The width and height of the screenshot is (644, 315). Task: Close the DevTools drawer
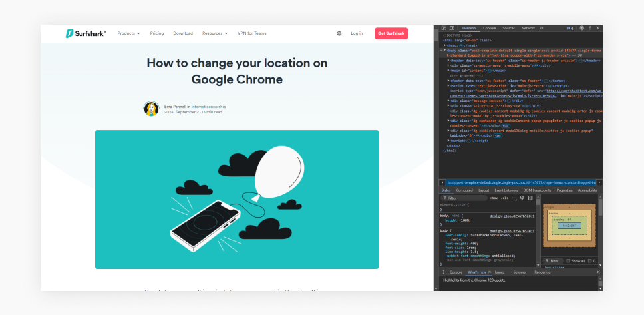[x=598, y=272]
